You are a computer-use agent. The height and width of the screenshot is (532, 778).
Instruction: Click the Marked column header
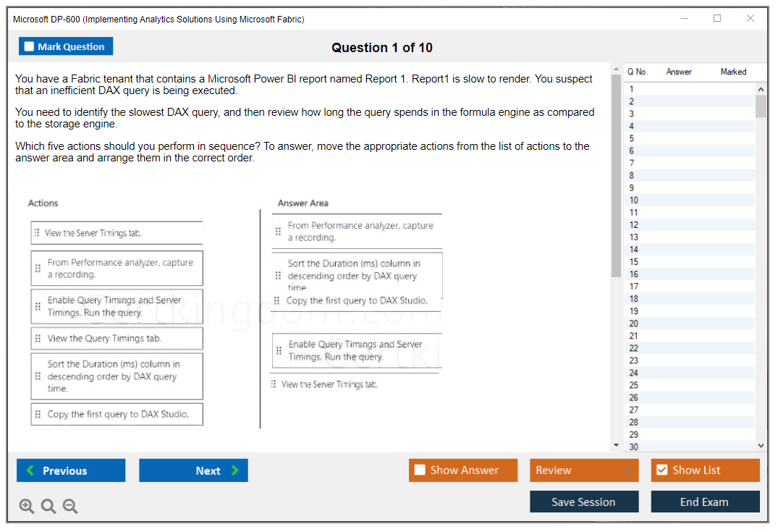pos(733,72)
